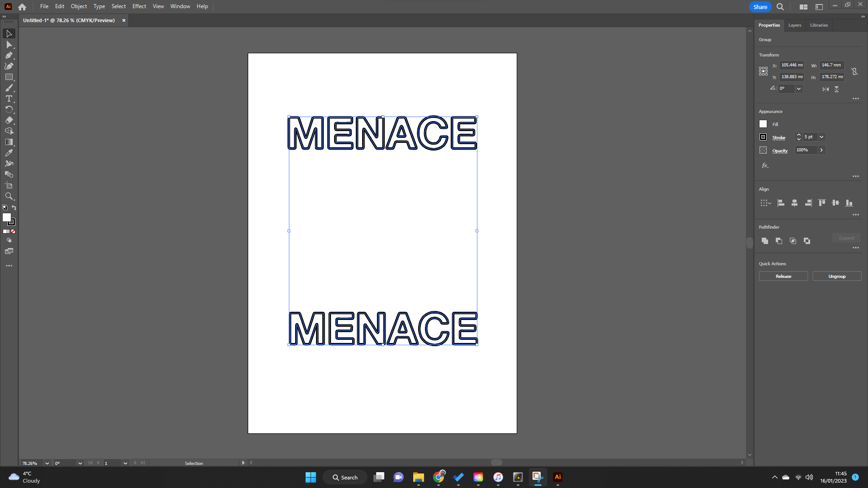Image resolution: width=868 pixels, height=488 pixels.
Task: Click the Release quick action button
Action: 783,276
